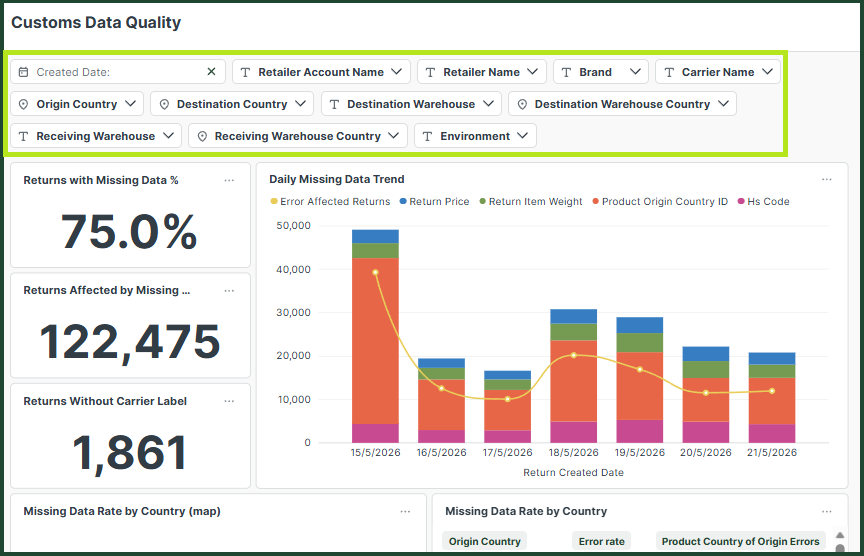The width and height of the screenshot is (864, 556).
Task: Expand the Origin Country filter
Action: 77,104
